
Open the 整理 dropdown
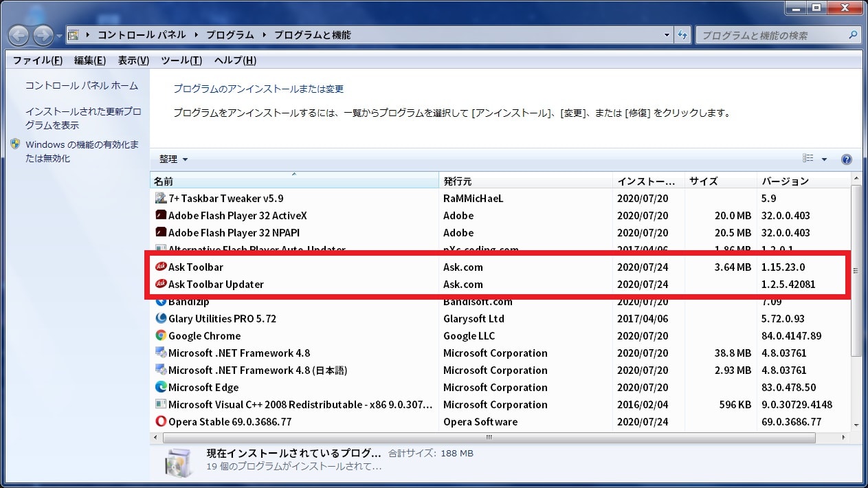click(x=173, y=159)
